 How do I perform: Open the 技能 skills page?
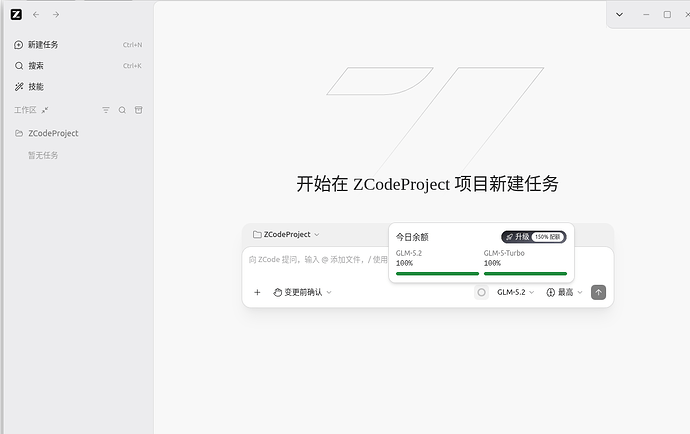pos(78,87)
